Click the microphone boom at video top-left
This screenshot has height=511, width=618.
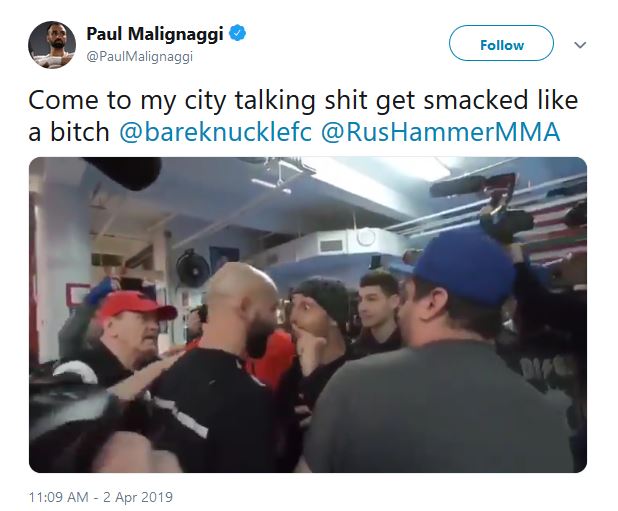tap(122, 171)
